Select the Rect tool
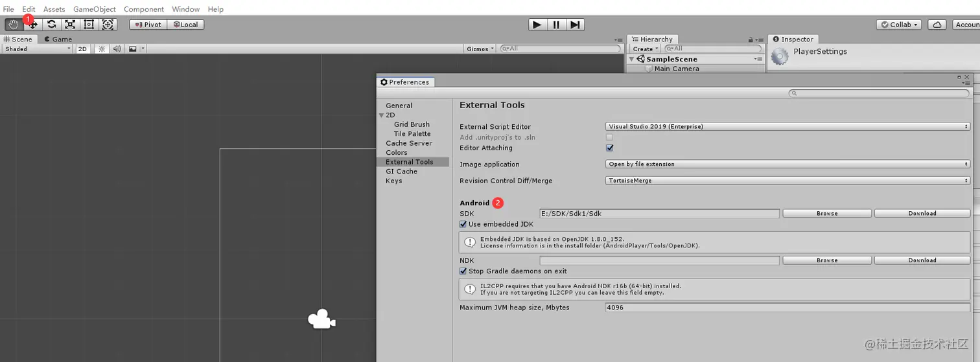The height and width of the screenshot is (362, 980). [89, 25]
